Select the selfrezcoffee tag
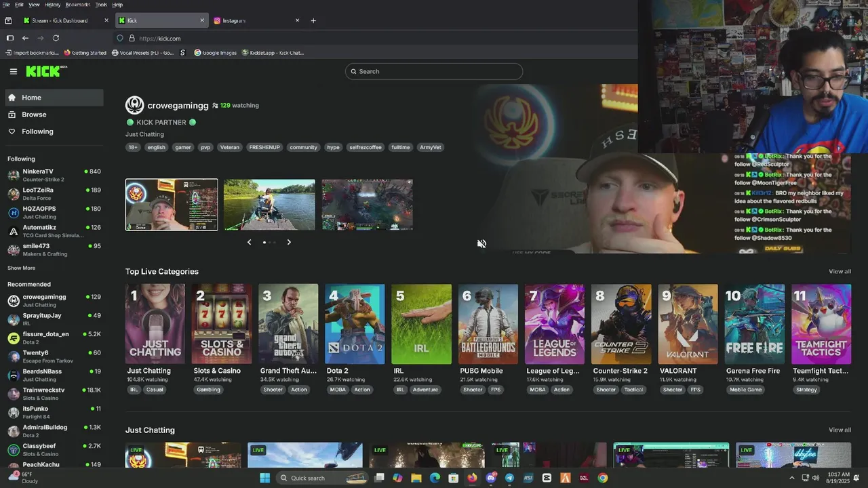The width and height of the screenshot is (868, 488). (x=365, y=147)
